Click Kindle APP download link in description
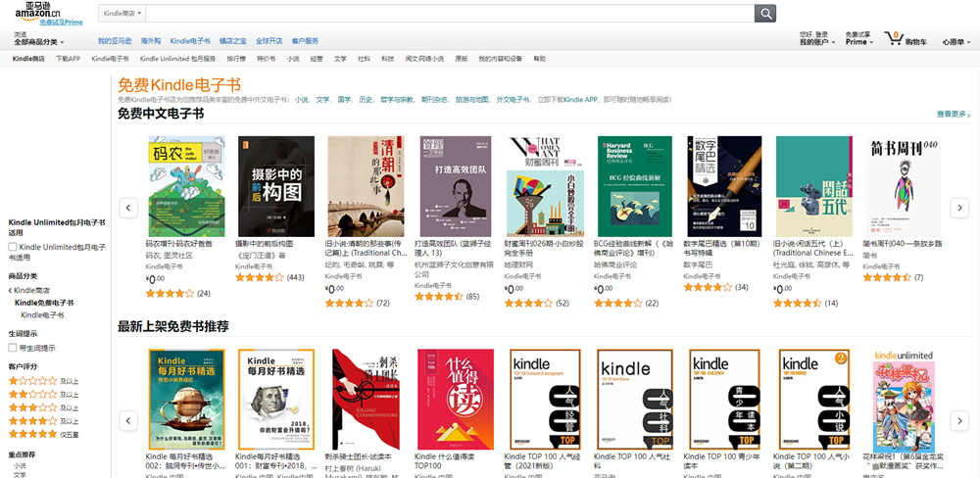This screenshot has height=478, width=980. click(x=580, y=99)
